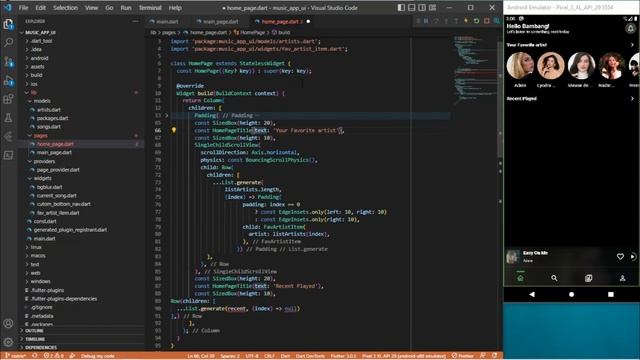Expand the assets folder
The width and height of the screenshot is (640, 360).
tap(37, 67)
